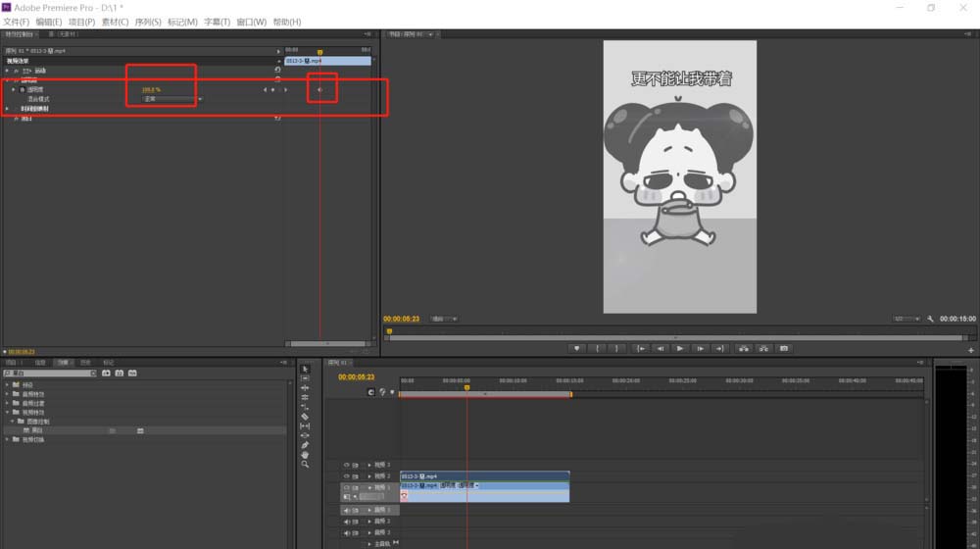Screen dimensions: 980x549
Task: Select the Zoom magnifier tool
Action: [305, 464]
